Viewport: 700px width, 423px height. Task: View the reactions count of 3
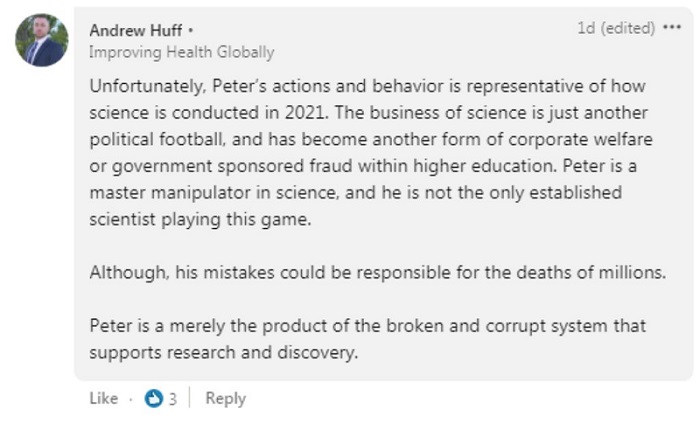[x=172, y=398]
